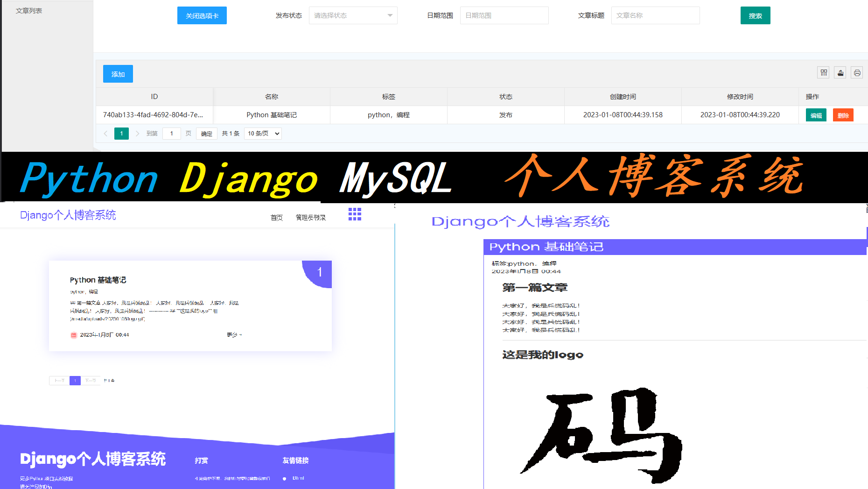Click the export table icon
Image resolution: width=868 pixels, height=489 pixels.
click(840, 73)
